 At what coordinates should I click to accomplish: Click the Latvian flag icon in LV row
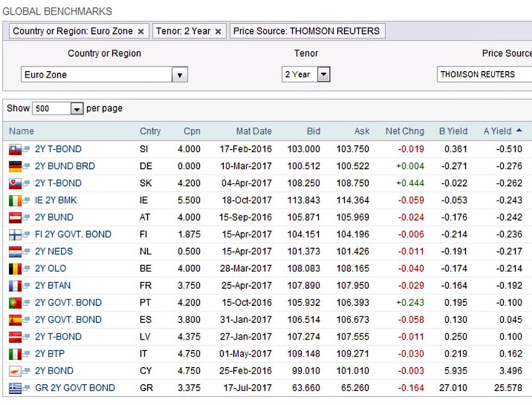(x=15, y=337)
